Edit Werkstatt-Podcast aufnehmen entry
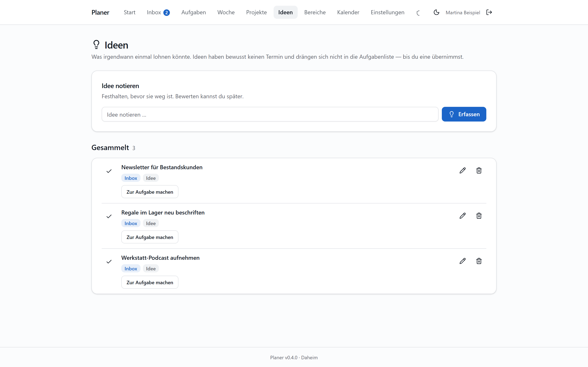This screenshot has height=367, width=588. tap(462, 261)
